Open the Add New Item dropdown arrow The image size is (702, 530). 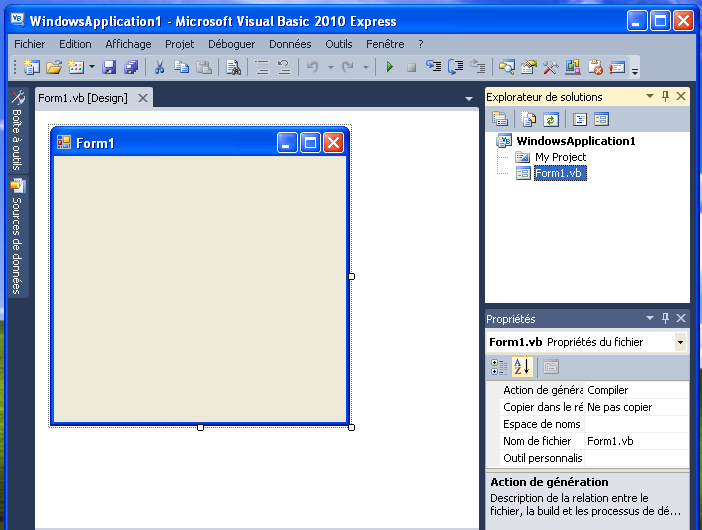[x=92, y=67]
